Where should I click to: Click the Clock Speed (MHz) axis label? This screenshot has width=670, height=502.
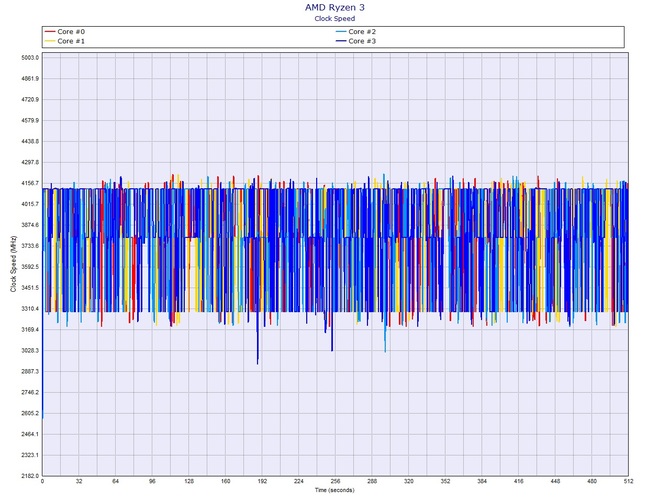tap(13, 264)
